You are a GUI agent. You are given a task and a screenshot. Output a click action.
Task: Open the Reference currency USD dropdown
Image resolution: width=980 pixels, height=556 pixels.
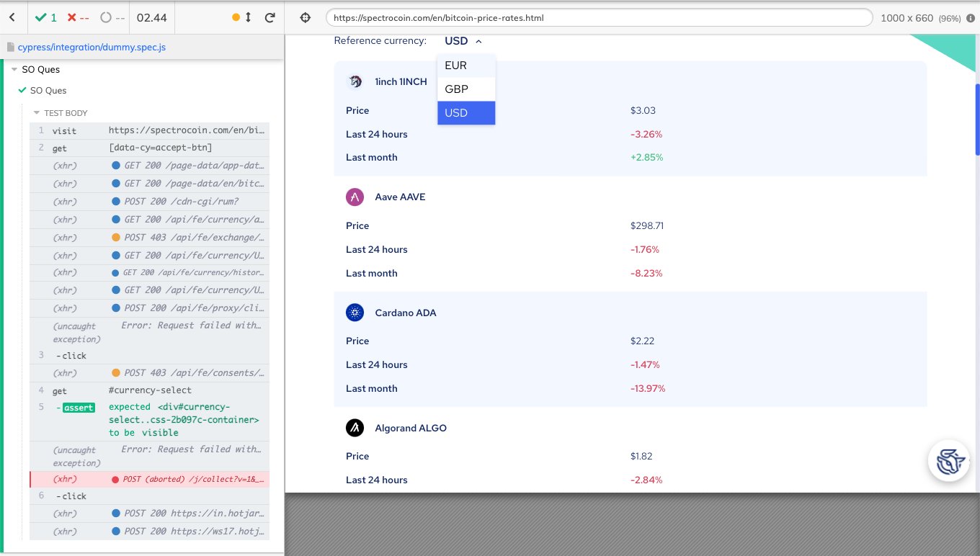(463, 41)
